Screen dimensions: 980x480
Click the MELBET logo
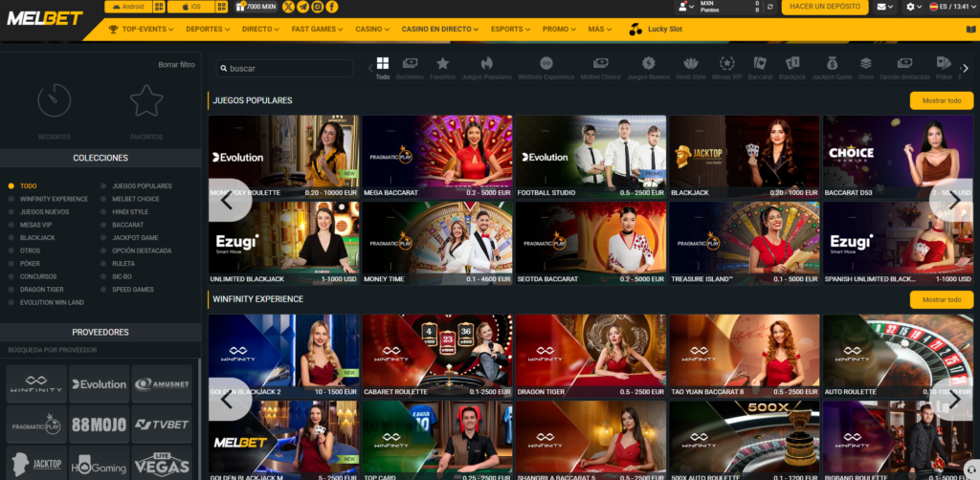pyautogui.click(x=44, y=18)
